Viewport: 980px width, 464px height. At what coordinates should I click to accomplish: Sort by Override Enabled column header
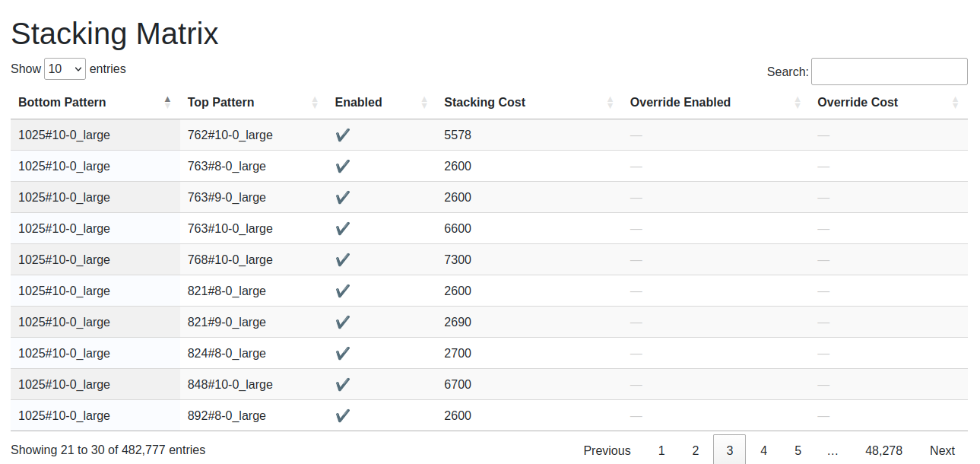716,102
